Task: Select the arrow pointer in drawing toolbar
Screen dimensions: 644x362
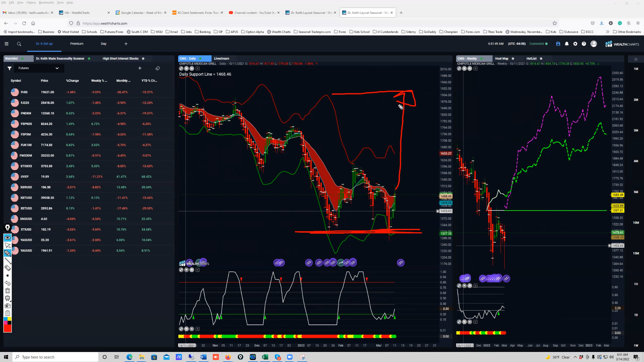Action: [x=7, y=246]
